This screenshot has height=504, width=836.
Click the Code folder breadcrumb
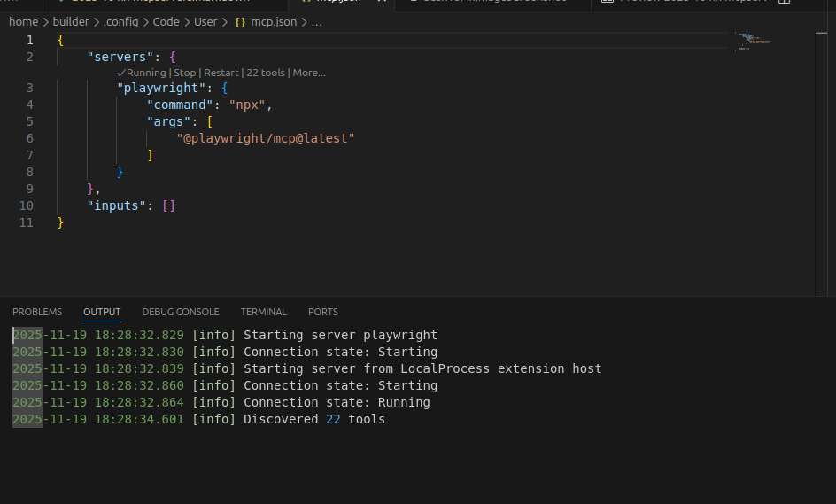click(x=166, y=21)
